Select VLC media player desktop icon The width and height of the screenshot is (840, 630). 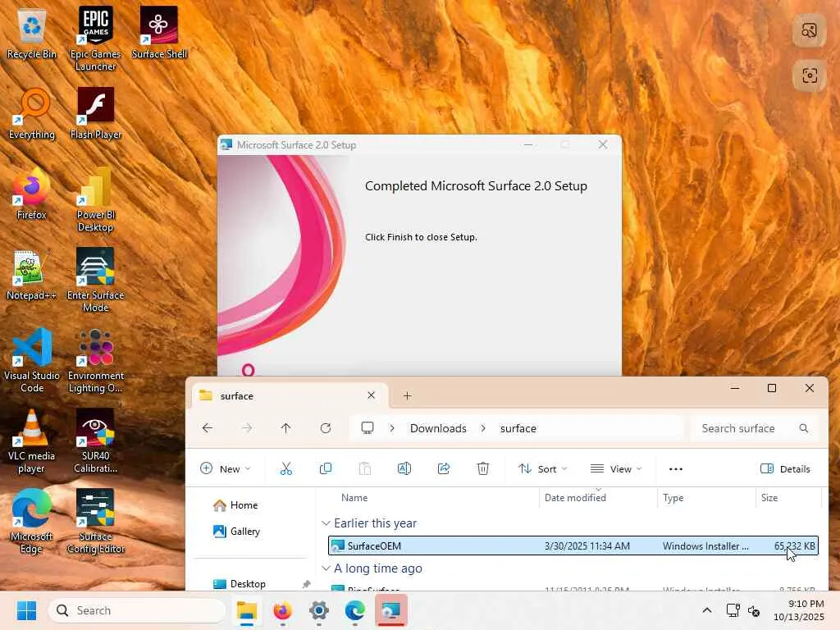click(32, 441)
